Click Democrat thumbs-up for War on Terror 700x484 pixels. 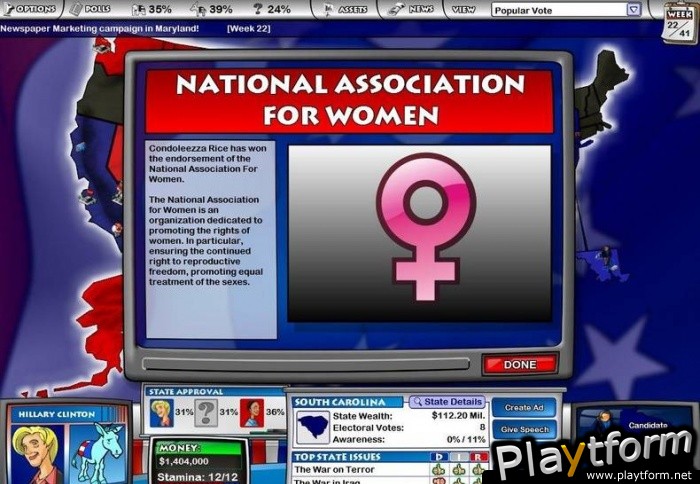tap(438, 470)
